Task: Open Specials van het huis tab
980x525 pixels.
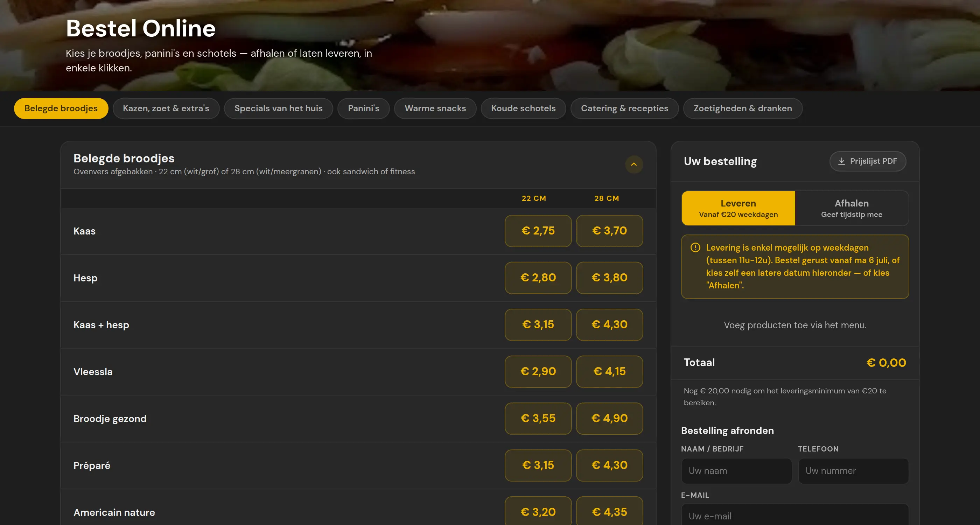Action: click(279, 108)
